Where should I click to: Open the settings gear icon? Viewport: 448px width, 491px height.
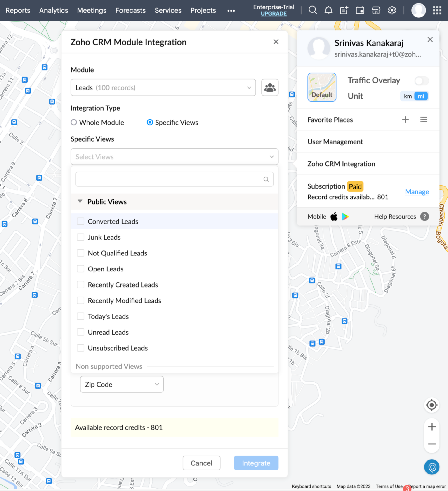(x=392, y=10)
